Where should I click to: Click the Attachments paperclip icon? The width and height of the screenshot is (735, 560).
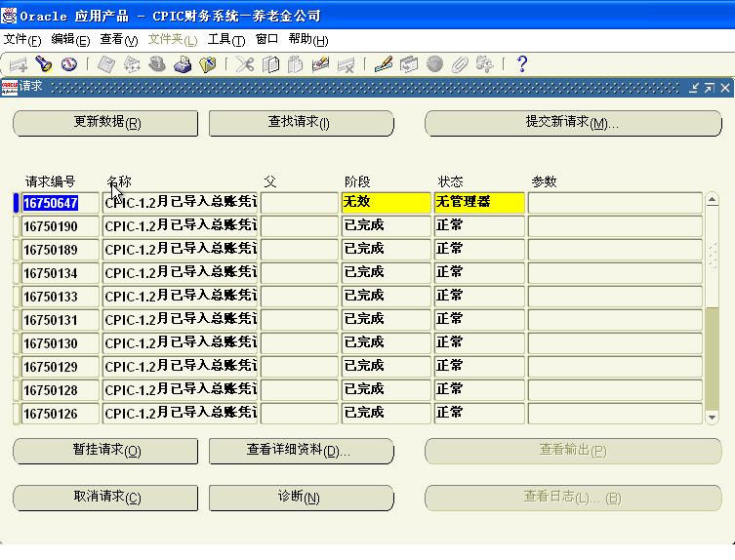[460, 64]
